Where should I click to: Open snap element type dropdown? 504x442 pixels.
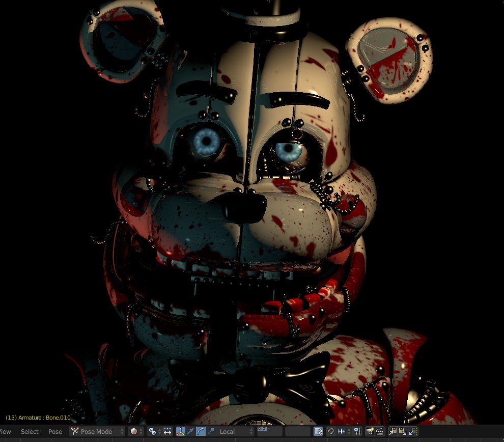[x=344, y=431]
